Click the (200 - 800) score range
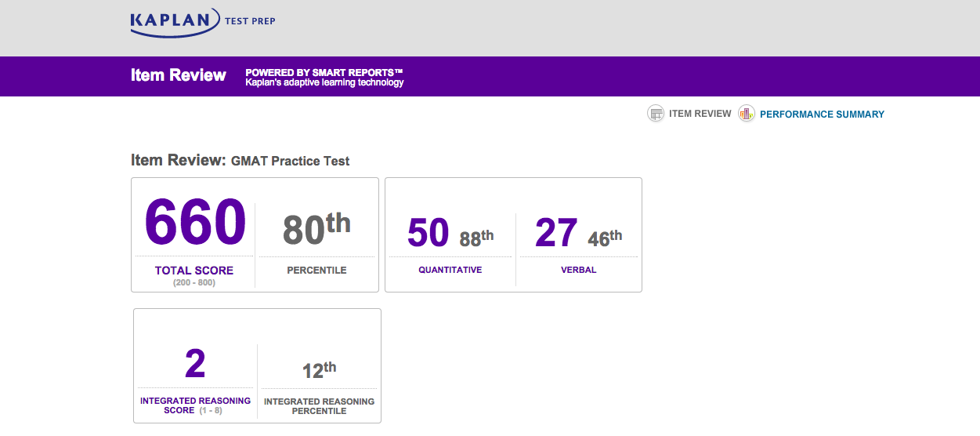 pos(194,282)
